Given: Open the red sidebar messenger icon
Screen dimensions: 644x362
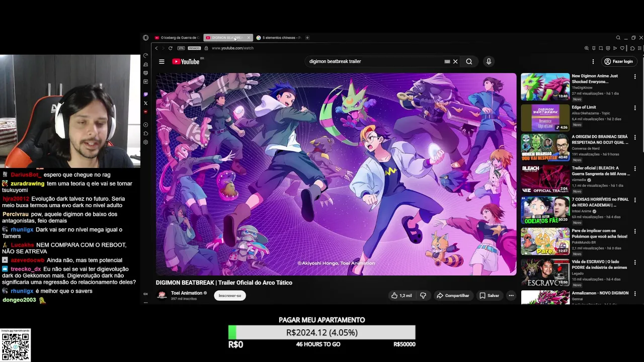Looking at the screenshot, I should pos(146,112).
